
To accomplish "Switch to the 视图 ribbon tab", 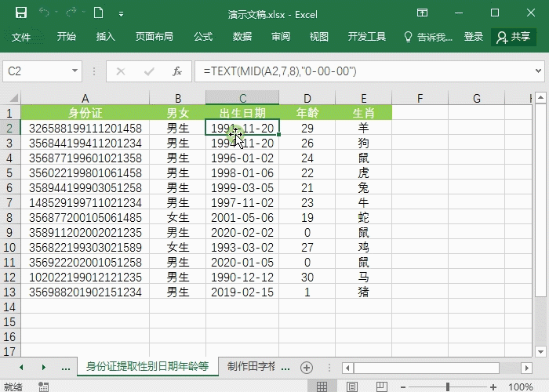I will click(319, 36).
